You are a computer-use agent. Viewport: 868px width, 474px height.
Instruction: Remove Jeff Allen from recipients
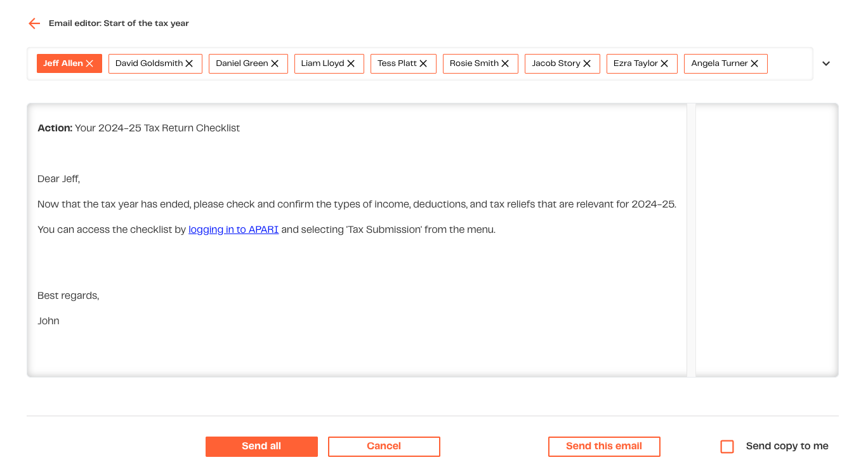click(89, 63)
